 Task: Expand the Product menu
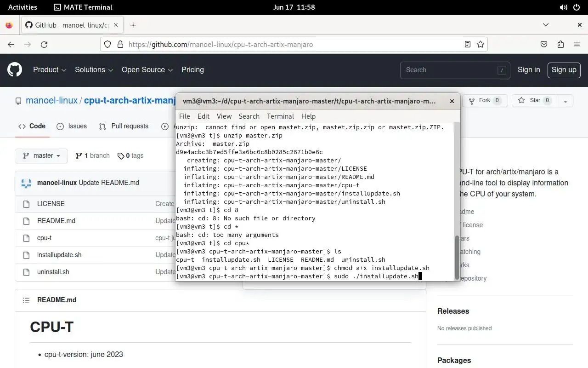click(x=50, y=70)
